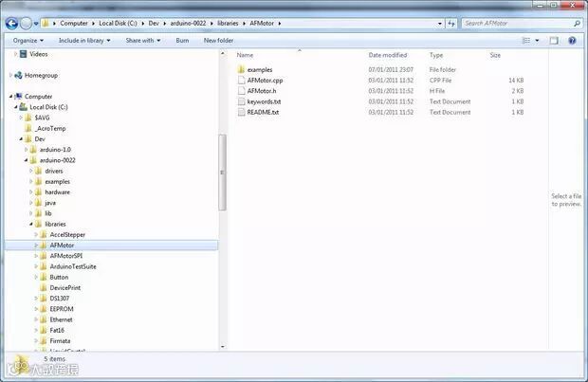588x382 pixels.
Task: Click the Change your view icon
Action: tap(526, 41)
